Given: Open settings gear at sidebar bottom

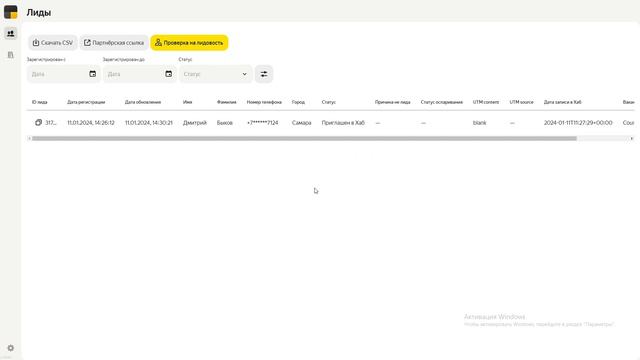Looking at the screenshot, I should 11,348.
